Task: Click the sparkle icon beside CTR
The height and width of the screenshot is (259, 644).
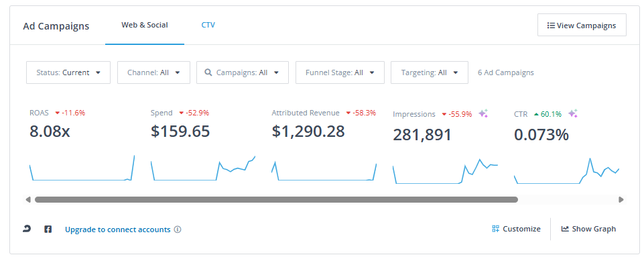Action: point(573,114)
